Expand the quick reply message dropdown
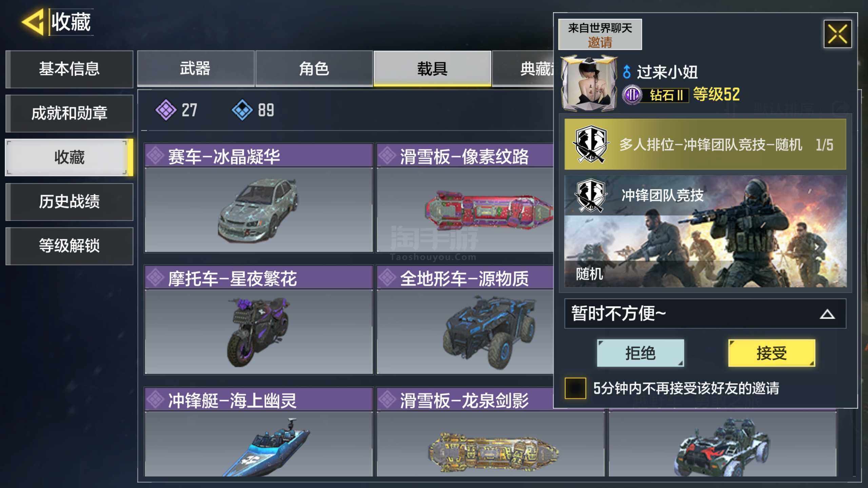Screen dimensions: 868x488 point(705,313)
